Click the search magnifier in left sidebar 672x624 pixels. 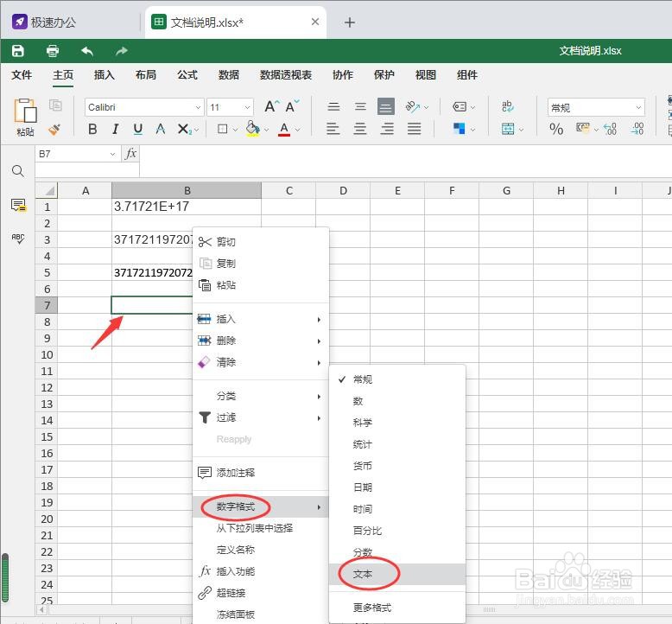[x=17, y=171]
